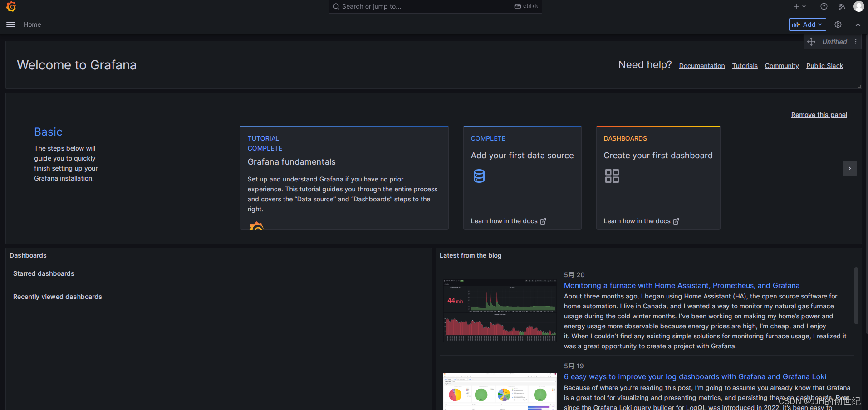
Task: Open the Community link
Action: (781, 66)
